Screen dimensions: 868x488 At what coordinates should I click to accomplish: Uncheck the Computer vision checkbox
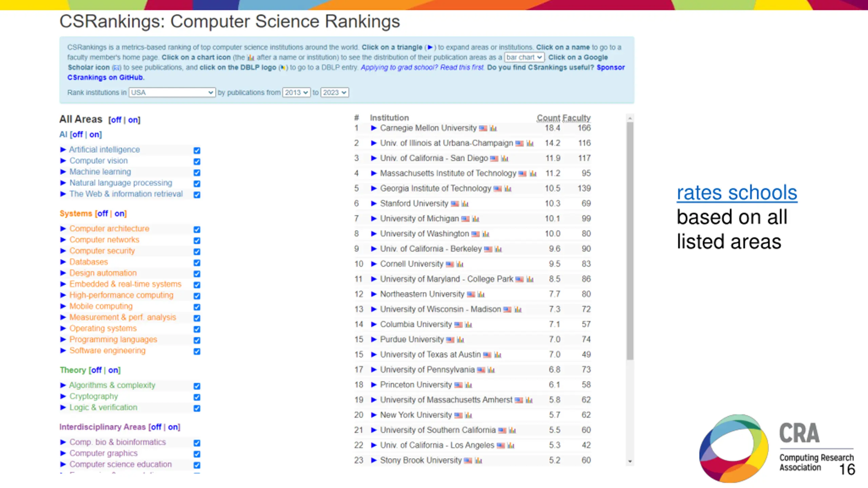[x=197, y=162]
